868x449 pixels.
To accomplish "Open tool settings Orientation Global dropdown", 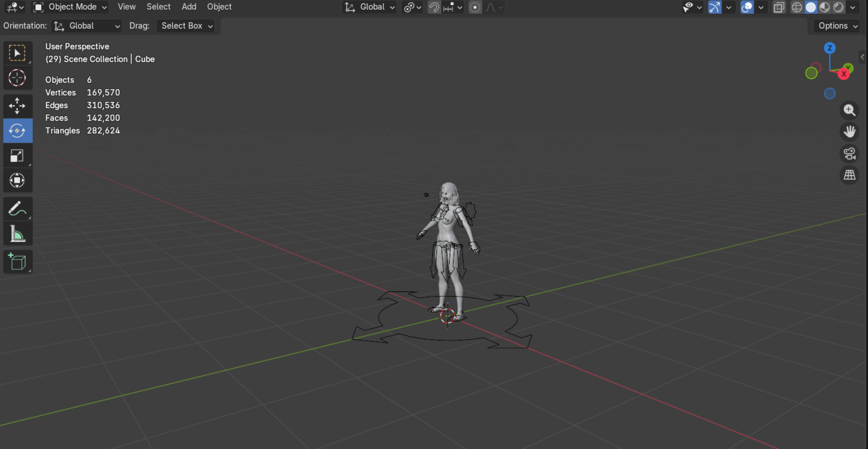I will click(x=87, y=26).
